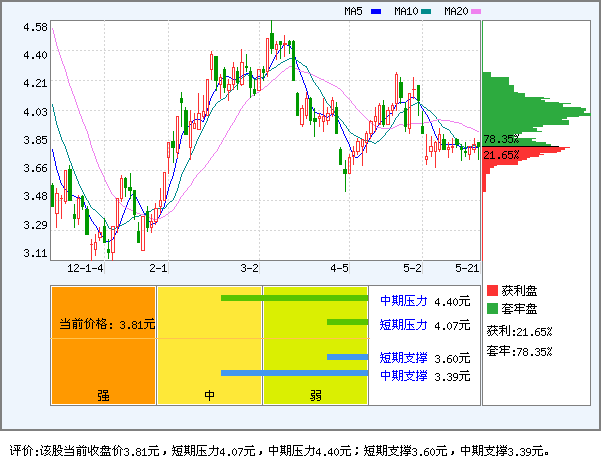Click the blue mid-term support bar
This screenshot has width=601, height=456.
pyautogui.click(x=294, y=373)
